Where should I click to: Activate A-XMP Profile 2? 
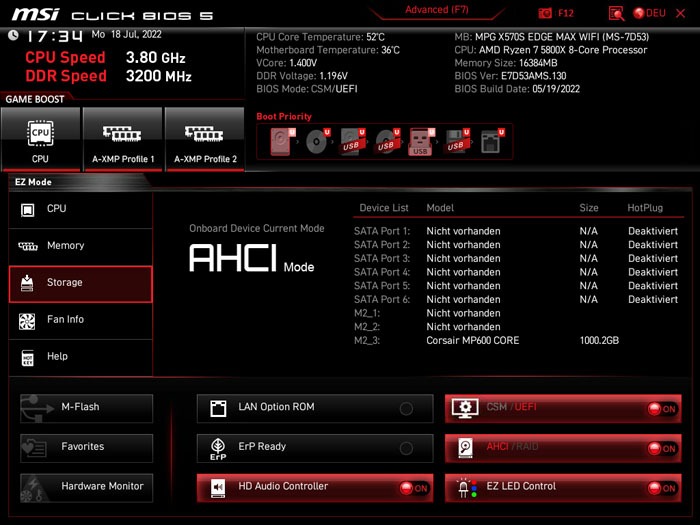pyautogui.click(x=205, y=139)
